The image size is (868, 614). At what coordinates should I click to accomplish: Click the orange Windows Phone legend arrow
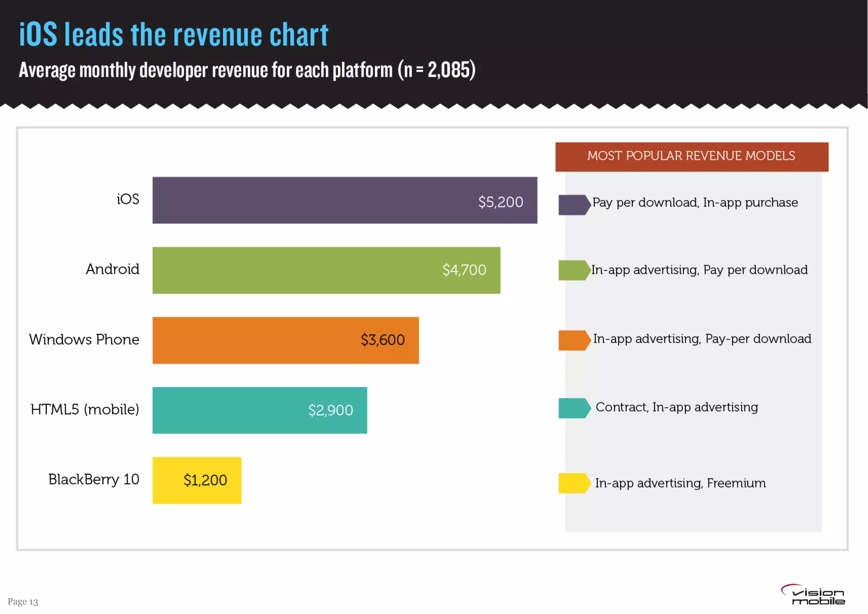pos(574,340)
